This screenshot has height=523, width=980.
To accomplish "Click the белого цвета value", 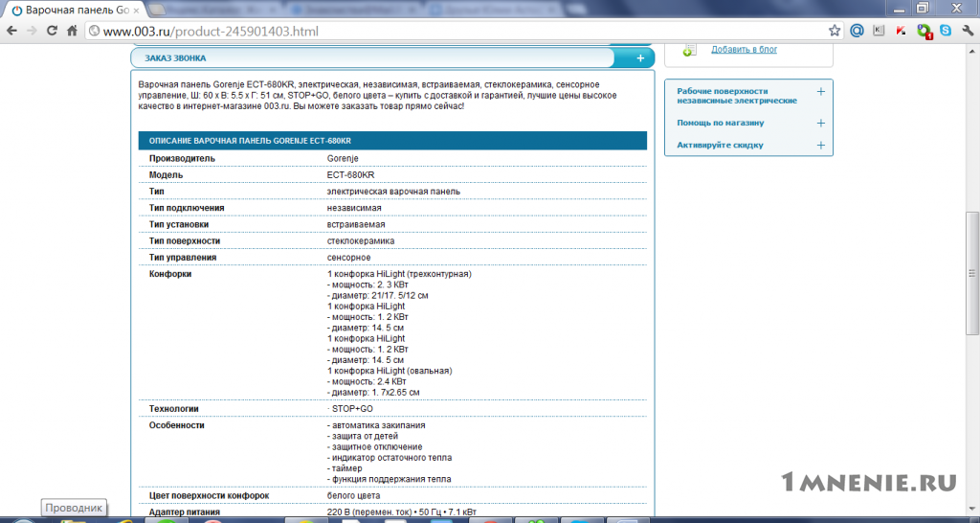I will [353, 496].
